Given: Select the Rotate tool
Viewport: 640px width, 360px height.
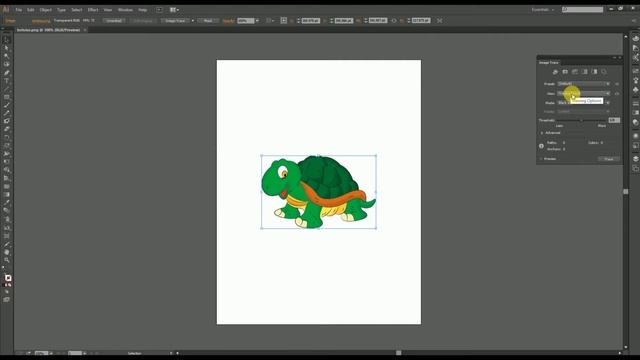Looking at the screenshot, I should coord(7,137).
